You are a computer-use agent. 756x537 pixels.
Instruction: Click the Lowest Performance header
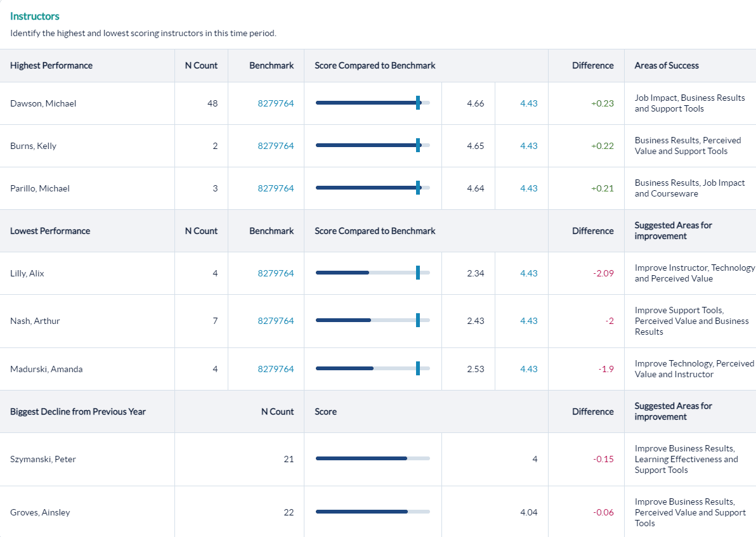pos(49,231)
